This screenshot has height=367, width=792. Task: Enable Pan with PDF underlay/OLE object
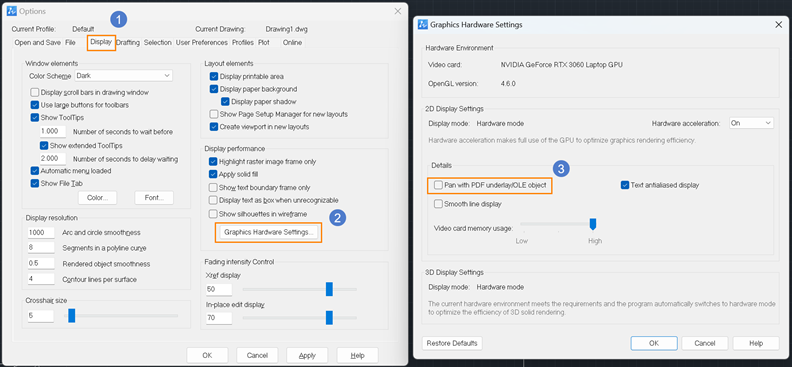437,185
